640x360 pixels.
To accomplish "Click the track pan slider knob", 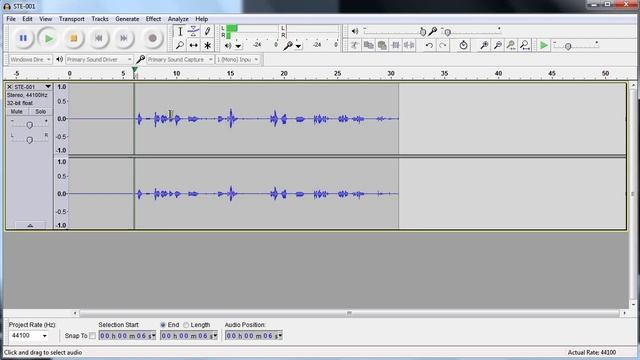I will point(29,140).
